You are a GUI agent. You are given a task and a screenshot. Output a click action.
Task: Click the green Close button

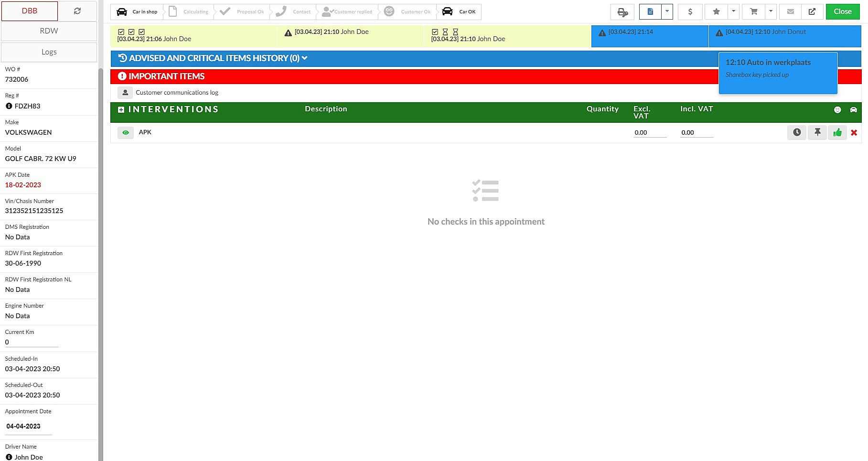842,11
